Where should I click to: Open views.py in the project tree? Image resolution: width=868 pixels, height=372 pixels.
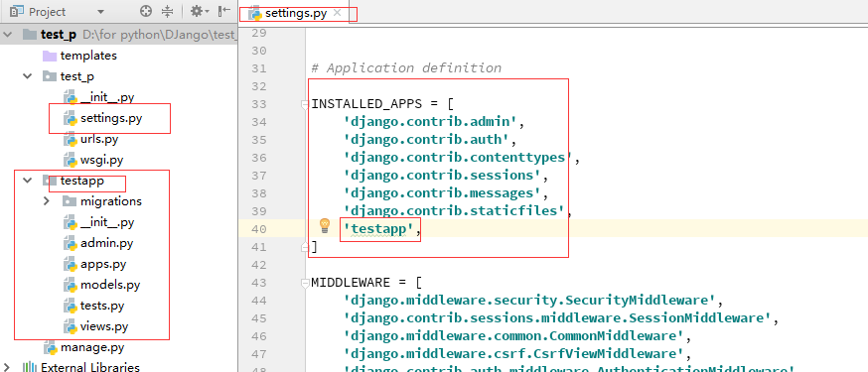(104, 326)
